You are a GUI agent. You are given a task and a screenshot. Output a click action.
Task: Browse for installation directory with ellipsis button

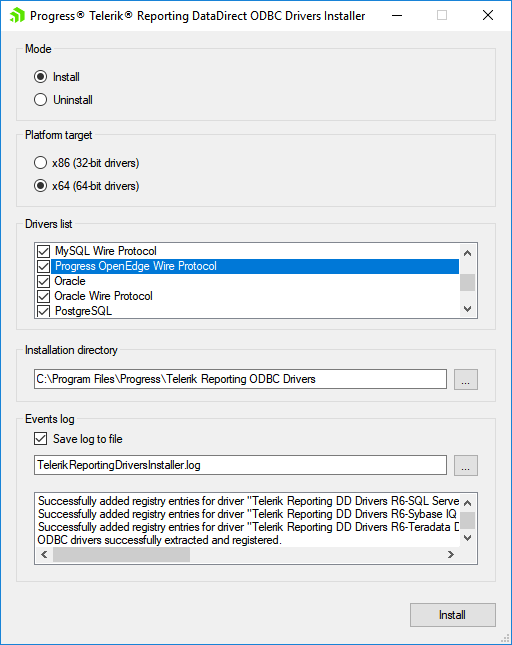(x=466, y=379)
